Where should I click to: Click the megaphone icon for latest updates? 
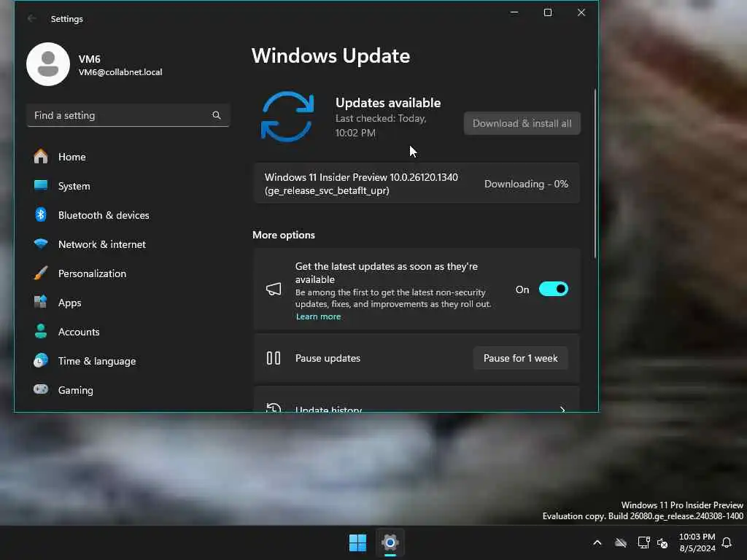tap(274, 289)
